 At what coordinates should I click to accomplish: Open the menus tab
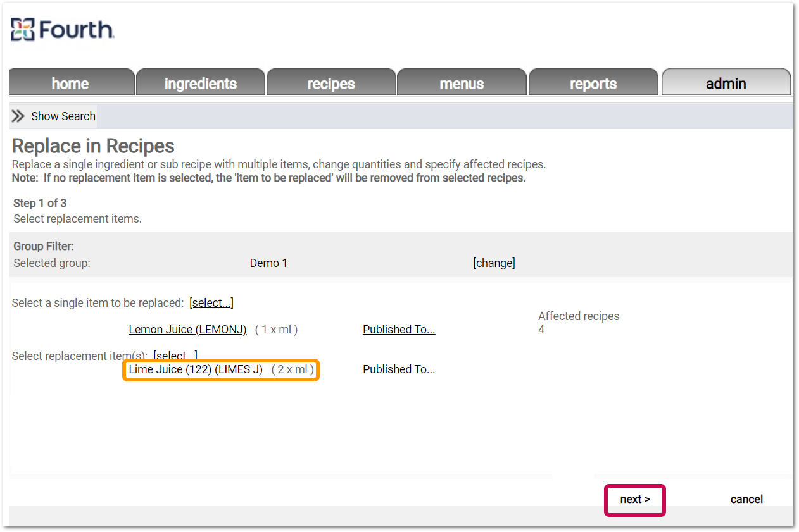coord(462,84)
